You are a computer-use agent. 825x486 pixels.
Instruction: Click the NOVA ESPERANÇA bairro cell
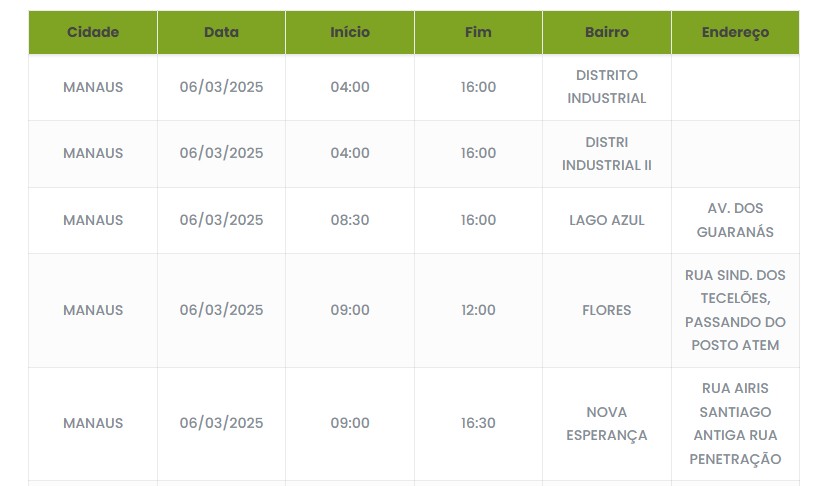607,423
